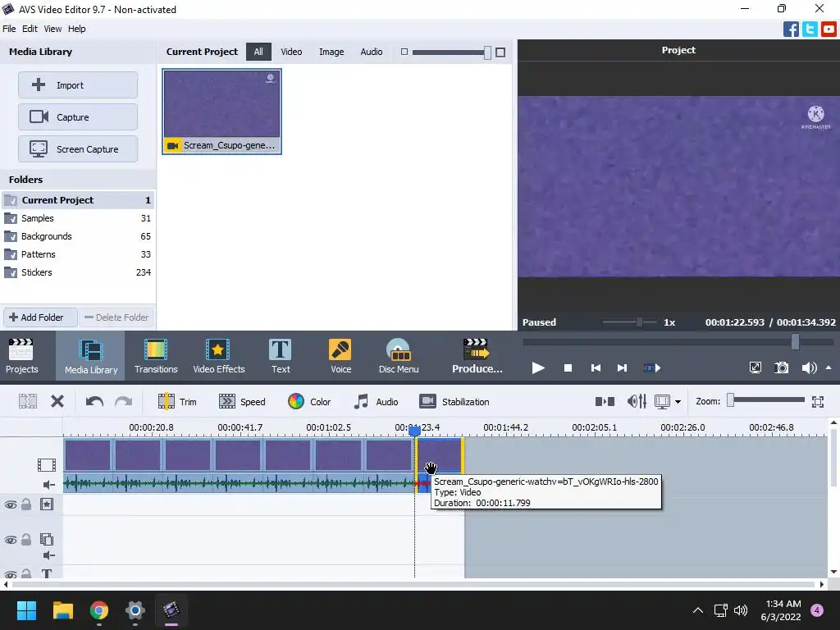Screen dimensions: 840x630
Task: Open the Edit menu
Action: click(30, 29)
